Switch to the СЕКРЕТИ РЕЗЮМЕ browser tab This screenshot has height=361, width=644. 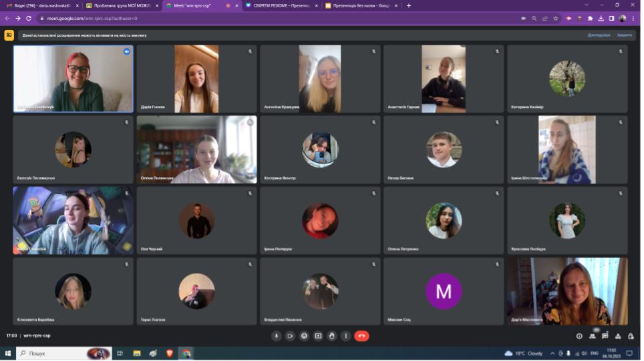[x=281, y=5]
